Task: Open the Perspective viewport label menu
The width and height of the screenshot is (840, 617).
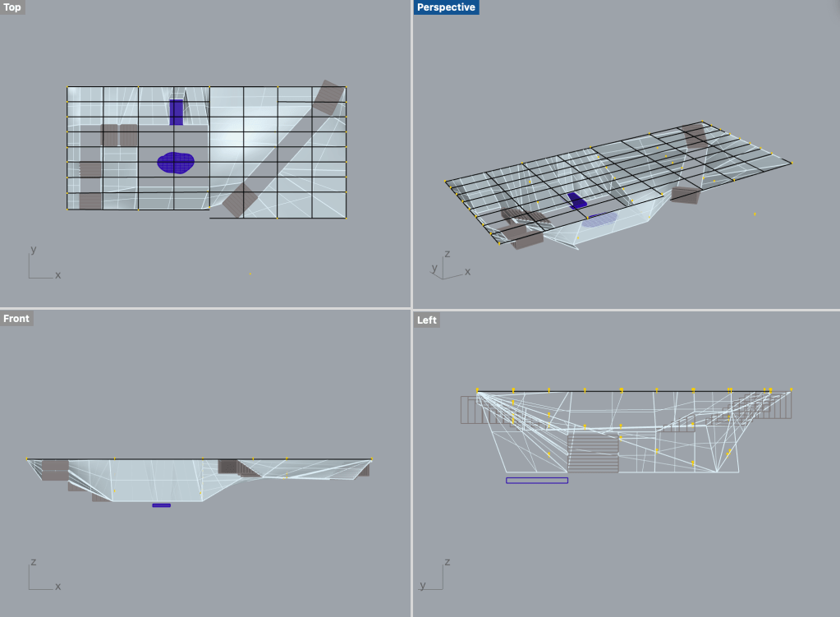Action: [445, 7]
